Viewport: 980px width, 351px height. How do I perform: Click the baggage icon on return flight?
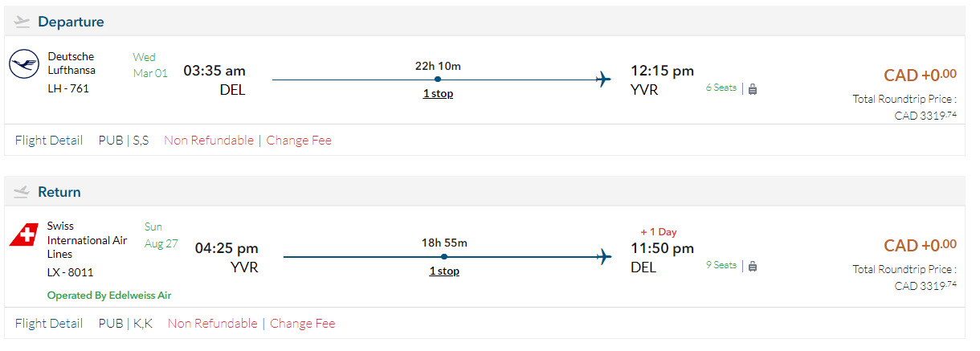point(753,266)
